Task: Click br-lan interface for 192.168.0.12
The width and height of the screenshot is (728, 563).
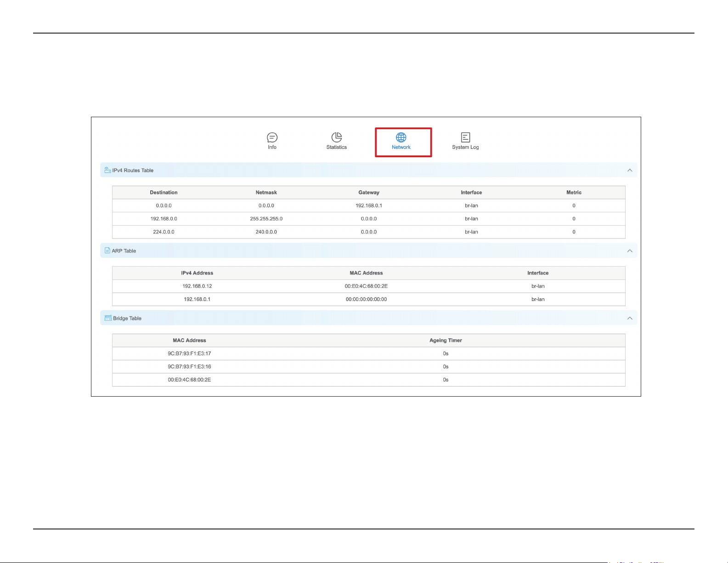Action: pyautogui.click(x=538, y=286)
